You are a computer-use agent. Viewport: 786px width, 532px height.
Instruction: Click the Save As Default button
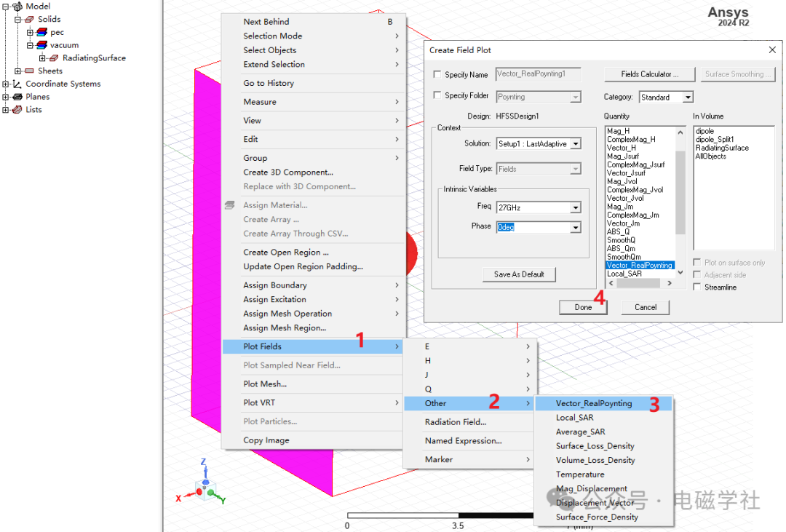519,274
